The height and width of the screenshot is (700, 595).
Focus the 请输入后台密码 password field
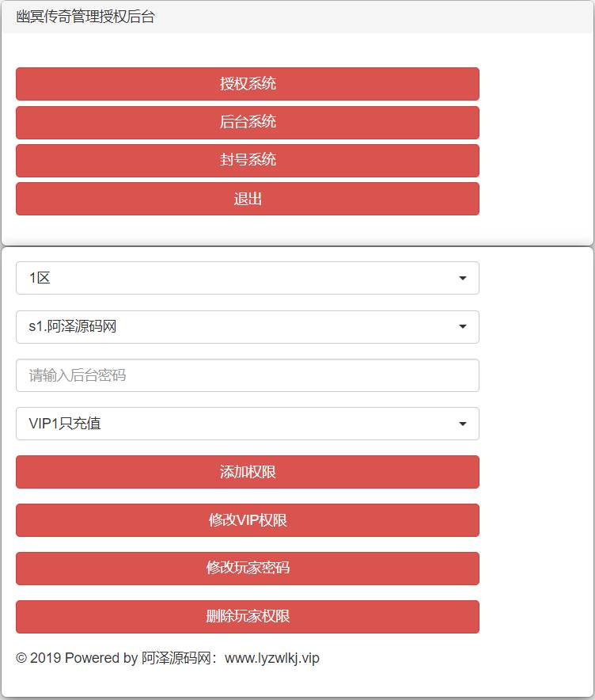[248, 375]
